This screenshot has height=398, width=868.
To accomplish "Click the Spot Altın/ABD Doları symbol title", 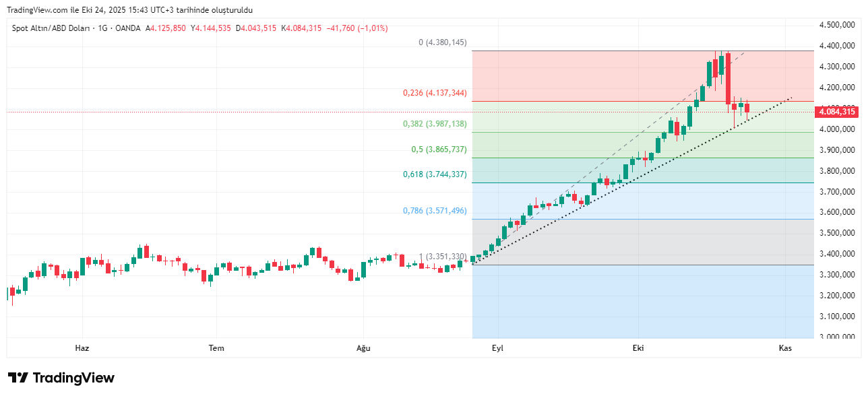I will tap(53, 28).
